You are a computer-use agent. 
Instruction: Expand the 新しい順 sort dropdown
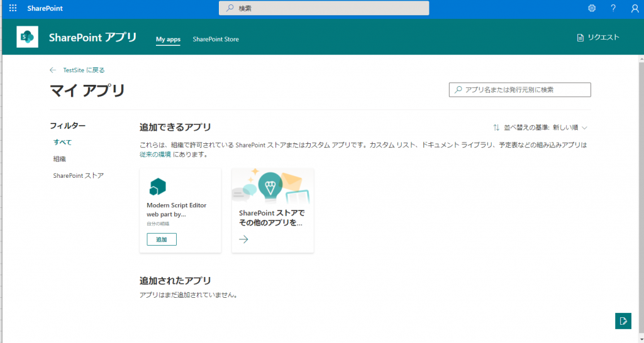click(x=570, y=128)
